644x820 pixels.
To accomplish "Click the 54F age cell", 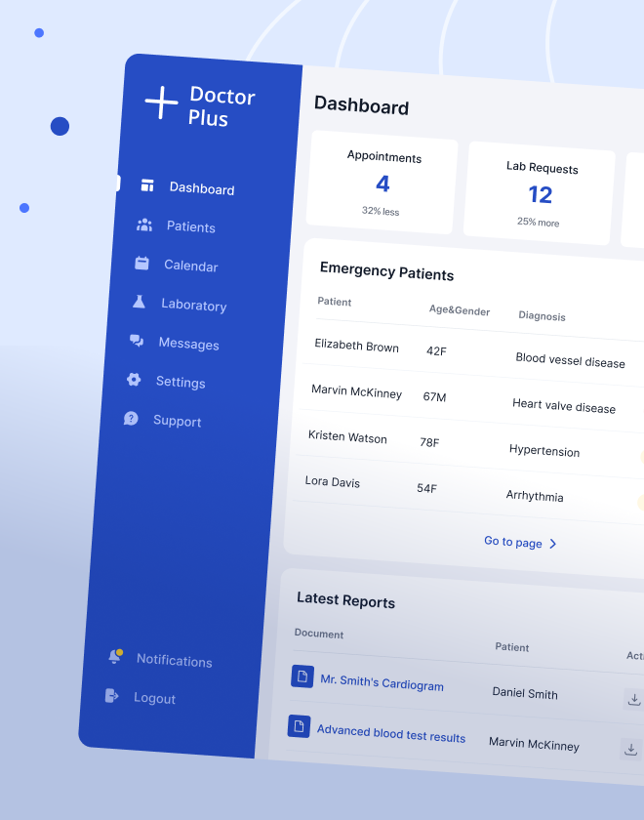I will click(x=426, y=488).
